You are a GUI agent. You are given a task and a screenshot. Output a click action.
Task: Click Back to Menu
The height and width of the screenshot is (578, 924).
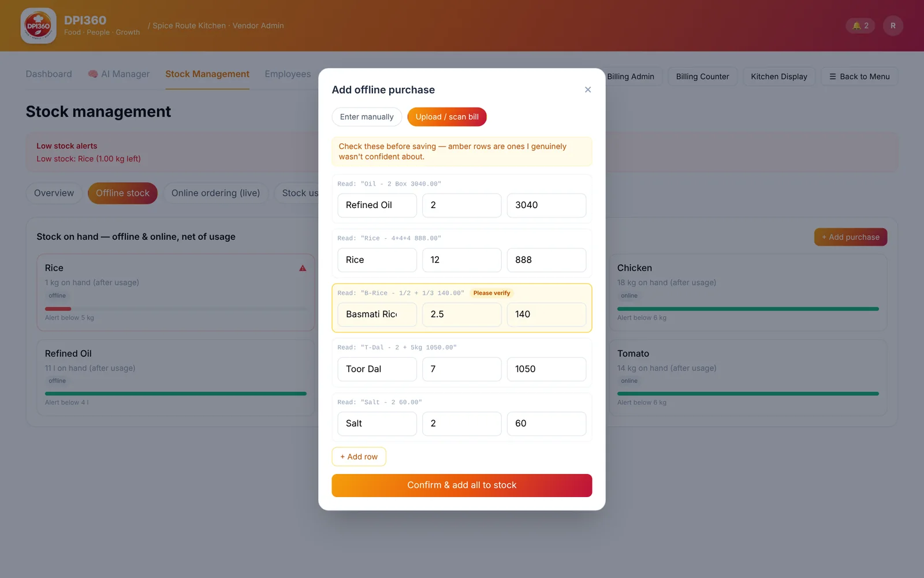point(859,76)
